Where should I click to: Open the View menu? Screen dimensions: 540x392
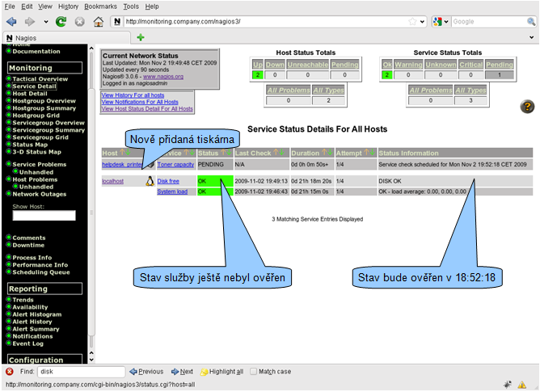(x=44, y=6)
